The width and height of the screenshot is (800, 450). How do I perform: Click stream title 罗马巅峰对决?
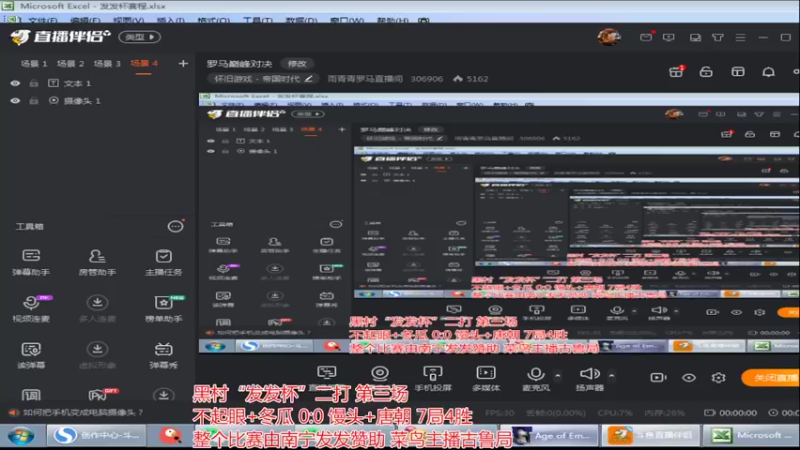(239, 64)
